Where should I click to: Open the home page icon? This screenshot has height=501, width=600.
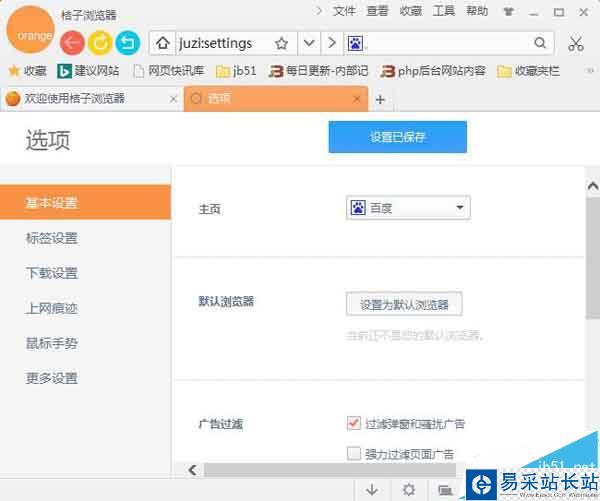[x=163, y=43]
